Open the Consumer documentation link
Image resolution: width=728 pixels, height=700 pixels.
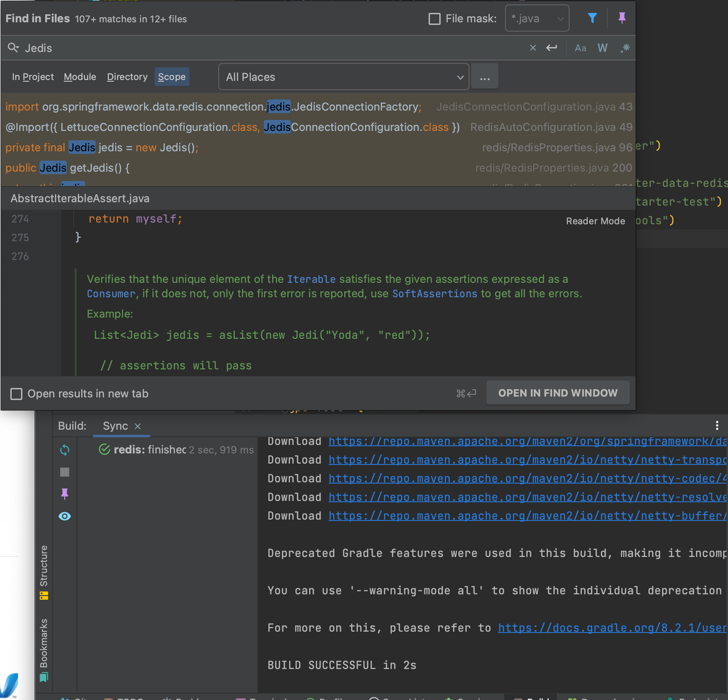click(111, 294)
